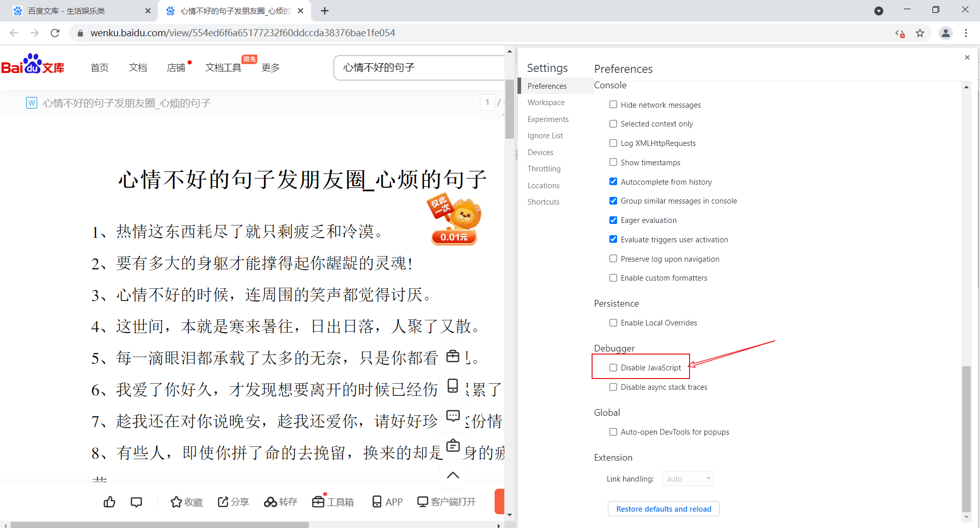Switch to the Workspace settings section
The height and width of the screenshot is (528, 980).
pyautogui.click(x=546, y=102)
